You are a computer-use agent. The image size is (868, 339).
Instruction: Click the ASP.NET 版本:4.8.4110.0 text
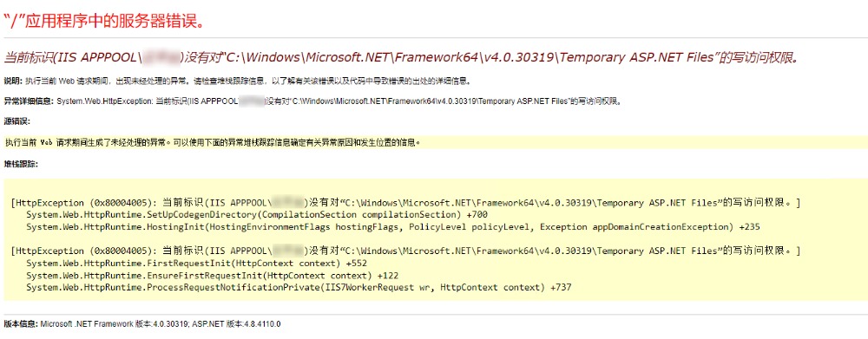[236, 324]
